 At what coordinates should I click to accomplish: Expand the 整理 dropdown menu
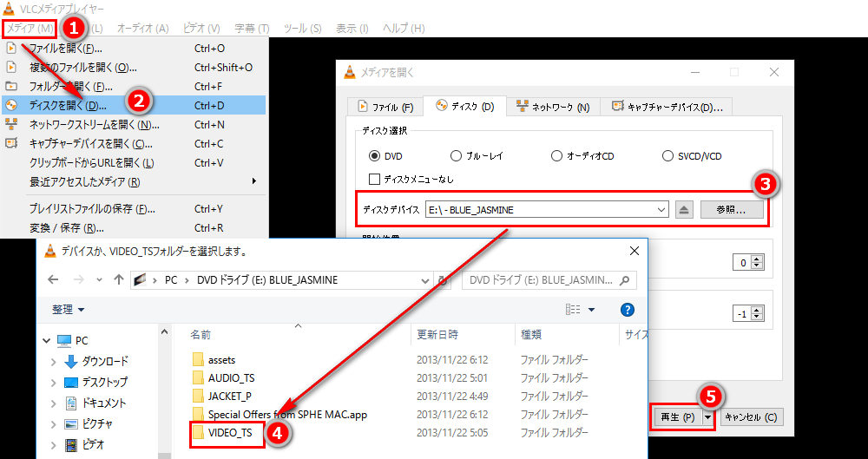tap(69, 309)
